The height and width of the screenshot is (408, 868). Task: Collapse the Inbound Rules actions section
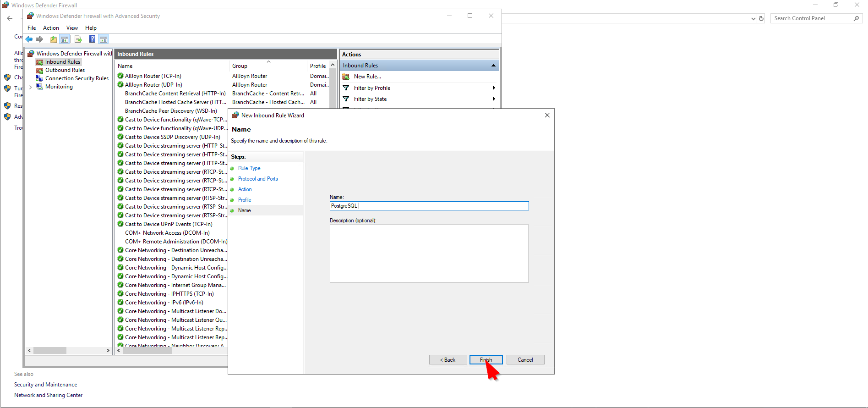point(493,66)
